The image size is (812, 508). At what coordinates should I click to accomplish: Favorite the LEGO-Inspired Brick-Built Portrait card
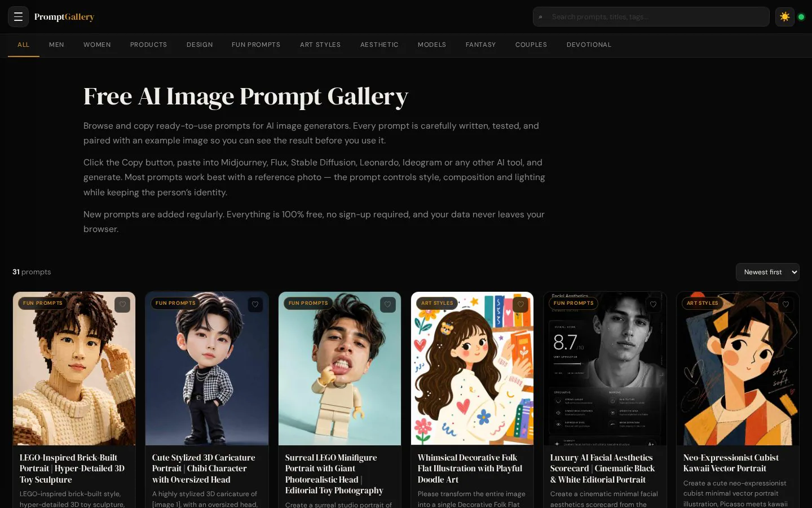122,305
